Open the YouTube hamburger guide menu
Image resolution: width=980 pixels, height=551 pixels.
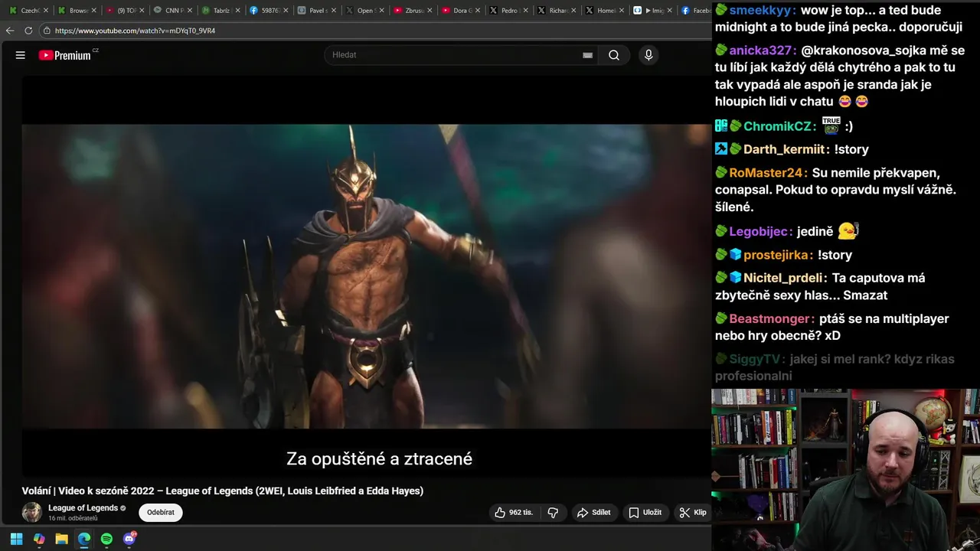pyautogui.click(x=21, y=55)
